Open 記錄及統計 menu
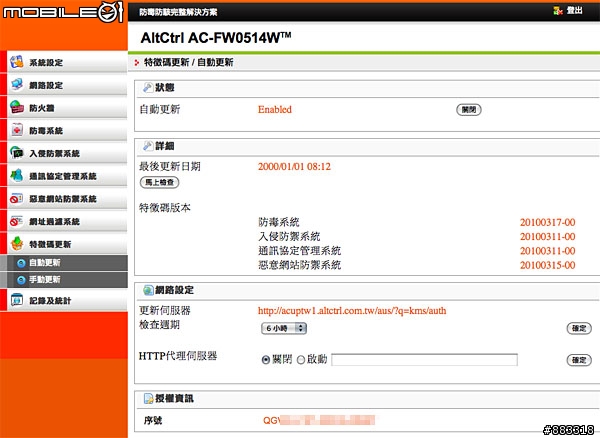 pyautogui.click(x=67, y=300)
